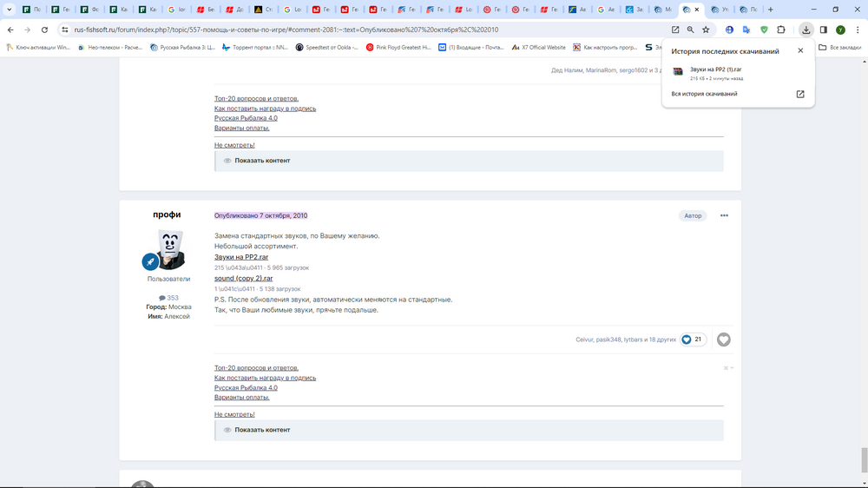
Task: Open the three-dot post options menu
Action: click(724, 215)
